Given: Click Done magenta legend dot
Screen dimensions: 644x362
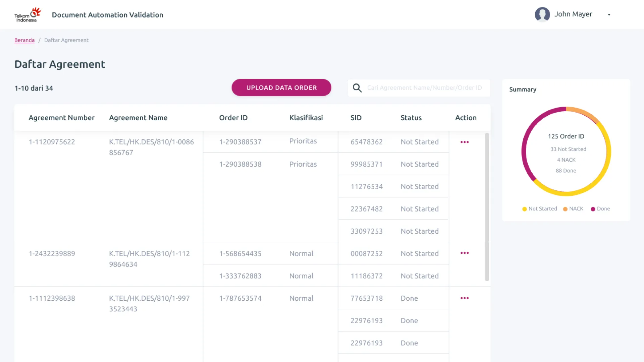Looking at the screenshot, I should 593,209.
